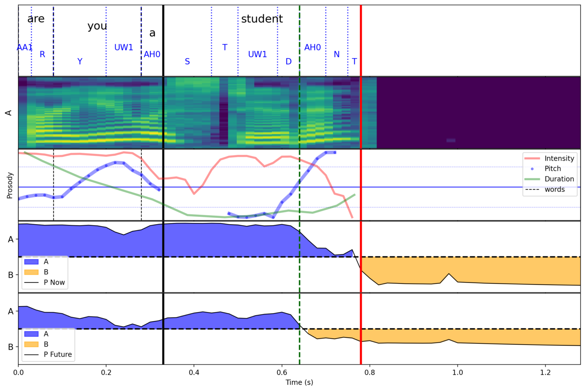Click the x-axis tick label '0.6'
Viewport: 588px width, 391px height.
tap(282, 372)
